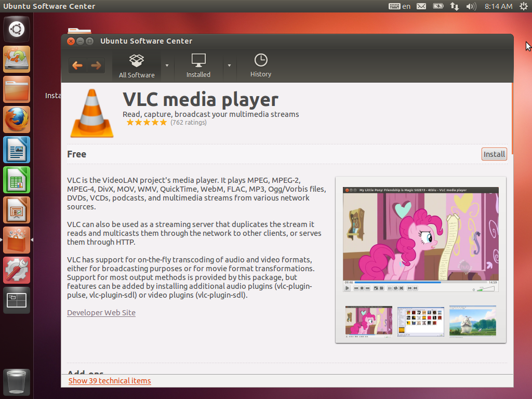The image size is (532, 399).
Task: Open the battery indicator menu
Action: 438,6
